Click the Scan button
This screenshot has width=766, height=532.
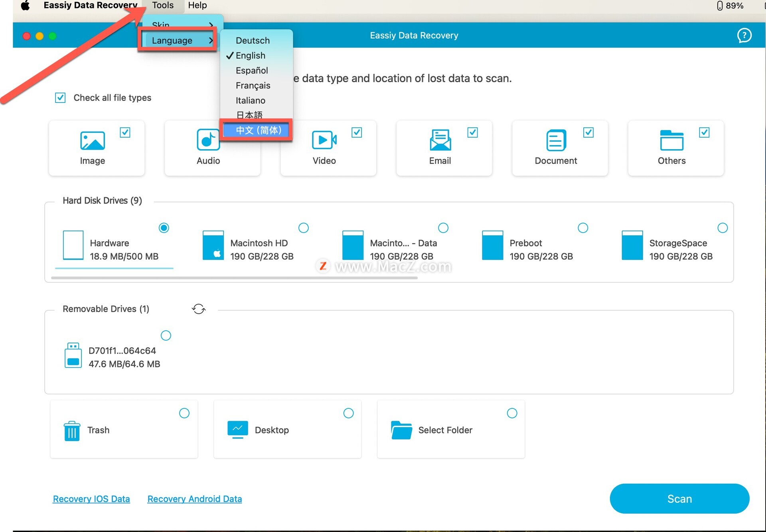tap(679, 499)
